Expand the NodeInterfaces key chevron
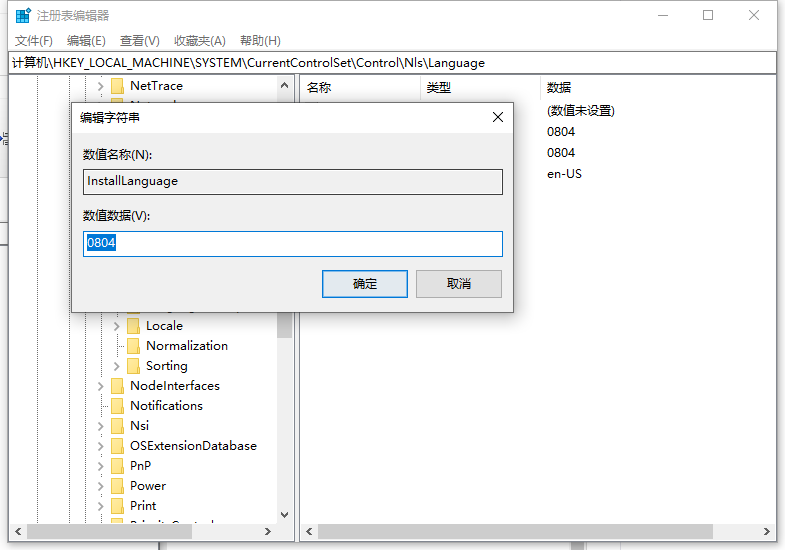785x550 pixels. (101, 386)
